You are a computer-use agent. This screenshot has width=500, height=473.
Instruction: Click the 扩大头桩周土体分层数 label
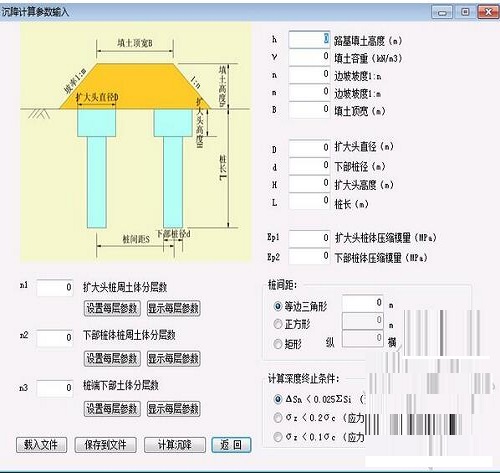[125, 287]
